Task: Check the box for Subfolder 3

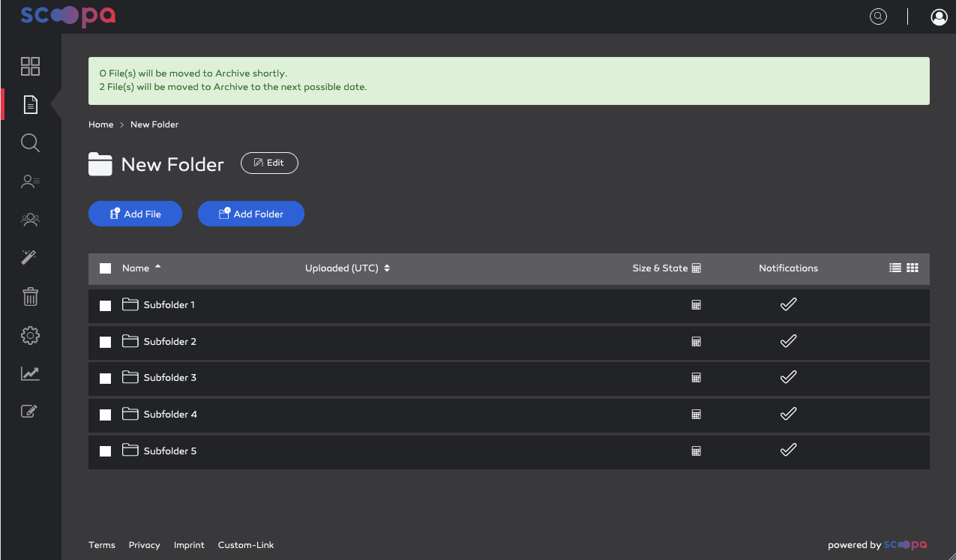Action: (106, 379)
